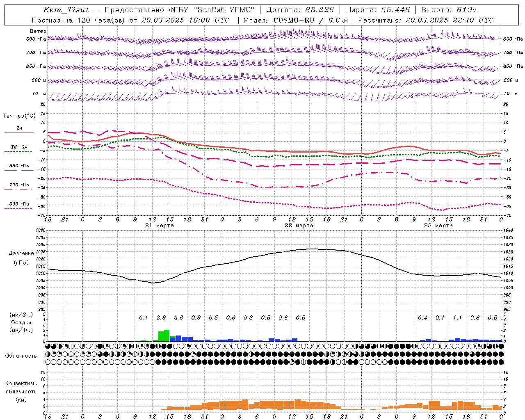Click the 1.1 precipitation total value
Viewport: 525px width, 420px height.
point(457,318)
